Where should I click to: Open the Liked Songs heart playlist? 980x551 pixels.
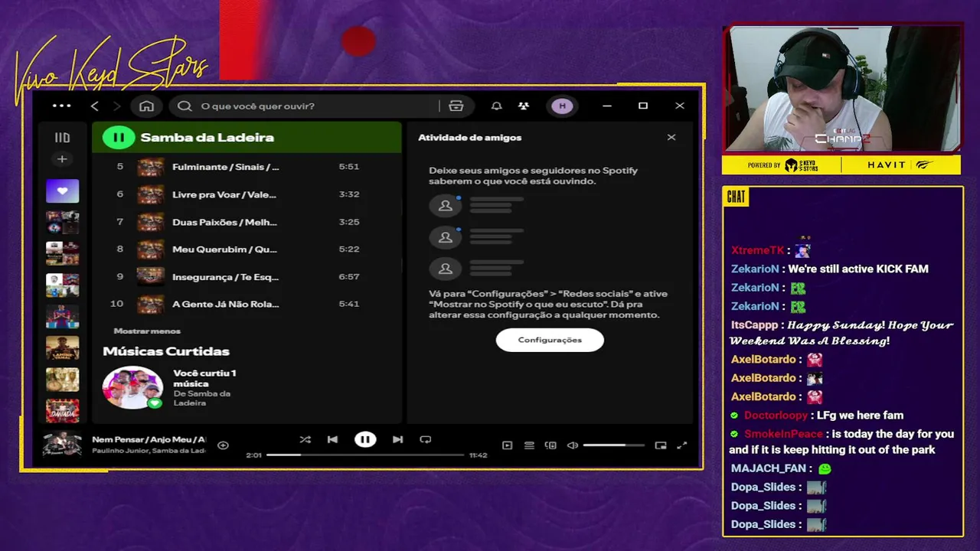(62, 191)
